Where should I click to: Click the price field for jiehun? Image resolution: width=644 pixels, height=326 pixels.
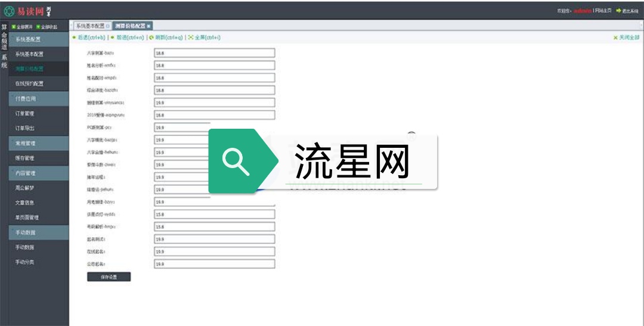click(x=181, y=190)
